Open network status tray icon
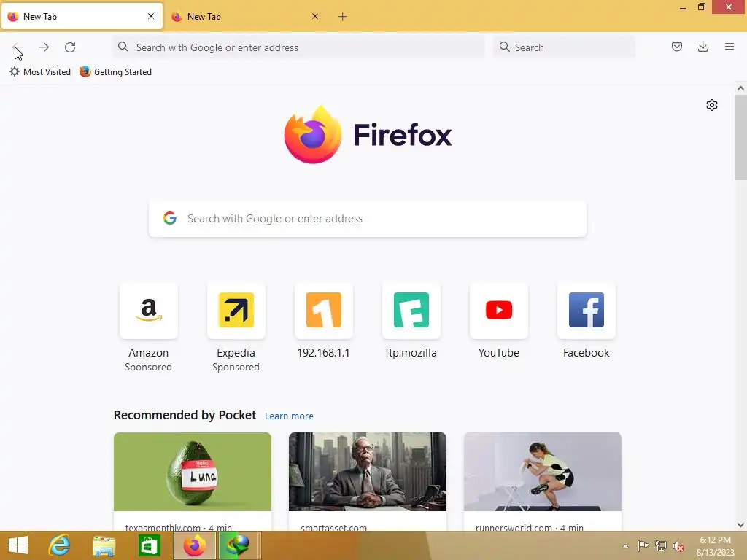The image size is (747, 560). pyautogui.click(x=661, y=545)
